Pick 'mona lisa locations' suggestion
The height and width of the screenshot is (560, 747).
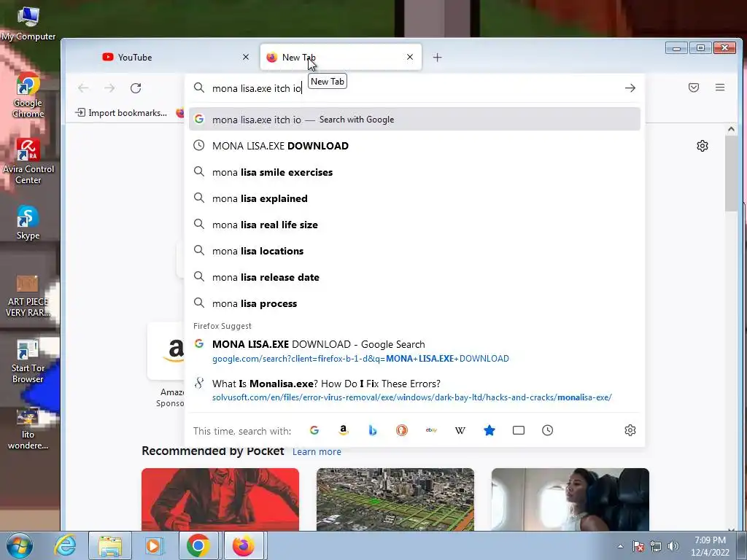414,251
